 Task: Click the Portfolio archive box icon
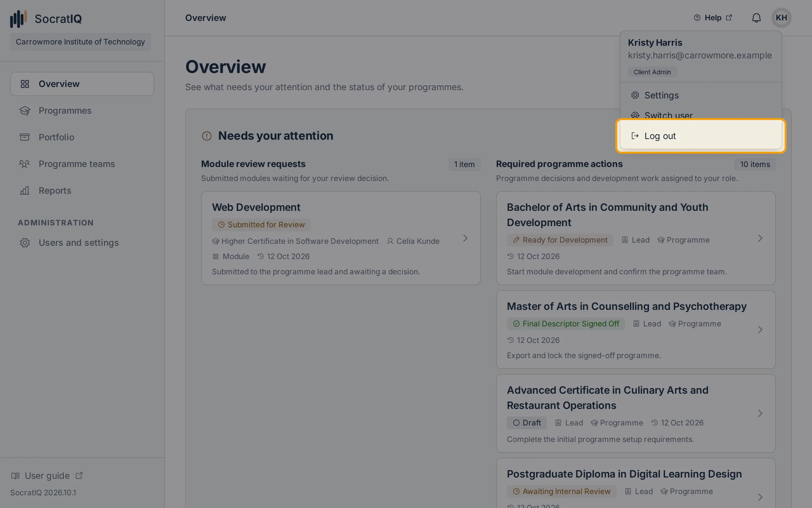[25, 137]
